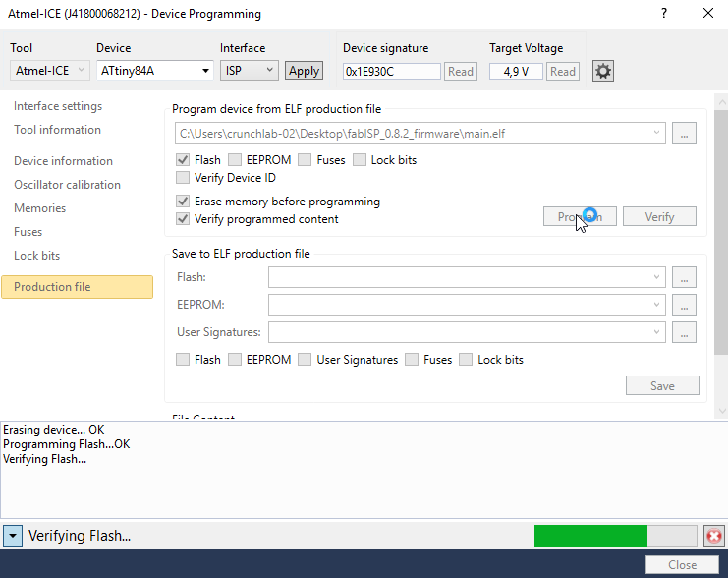The width and height of the screenshot is (728, 578).
Task: Read the device signature
Action: pos(461,72)
